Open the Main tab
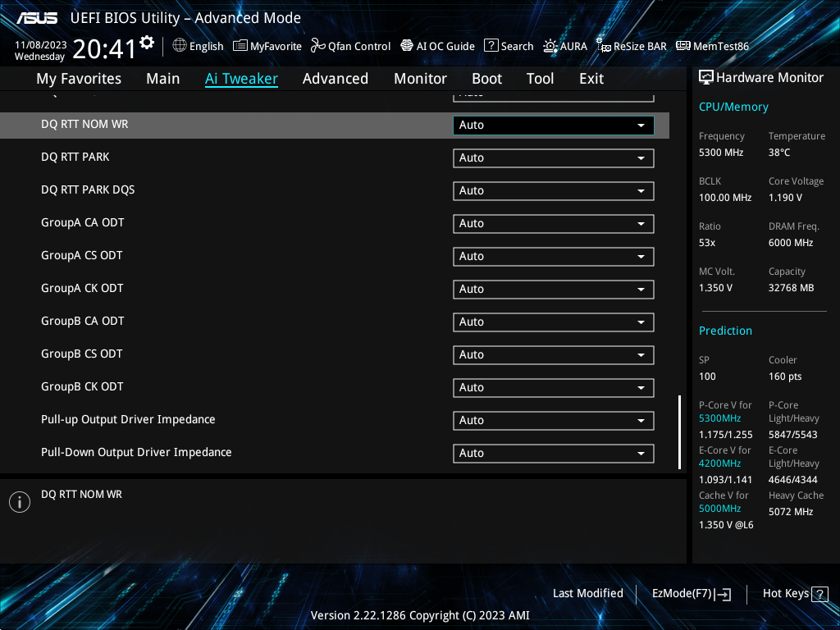840x630 pixels. click(x=163, y=79)
